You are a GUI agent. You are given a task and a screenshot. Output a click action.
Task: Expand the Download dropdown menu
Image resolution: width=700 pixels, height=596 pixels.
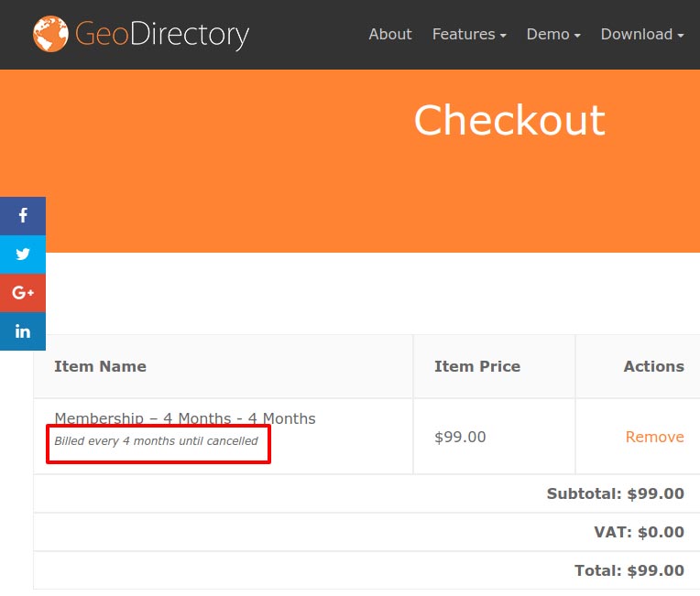click(642, 35)
